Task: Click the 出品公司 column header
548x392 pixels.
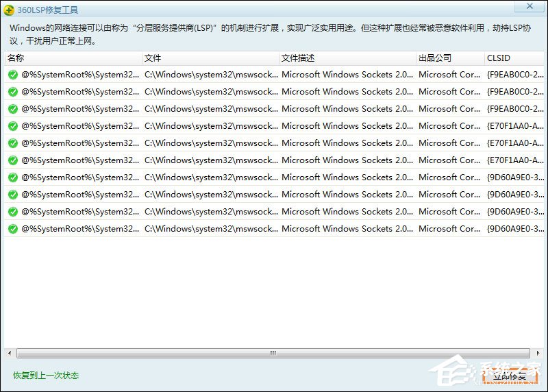Action: click(449, 58)
